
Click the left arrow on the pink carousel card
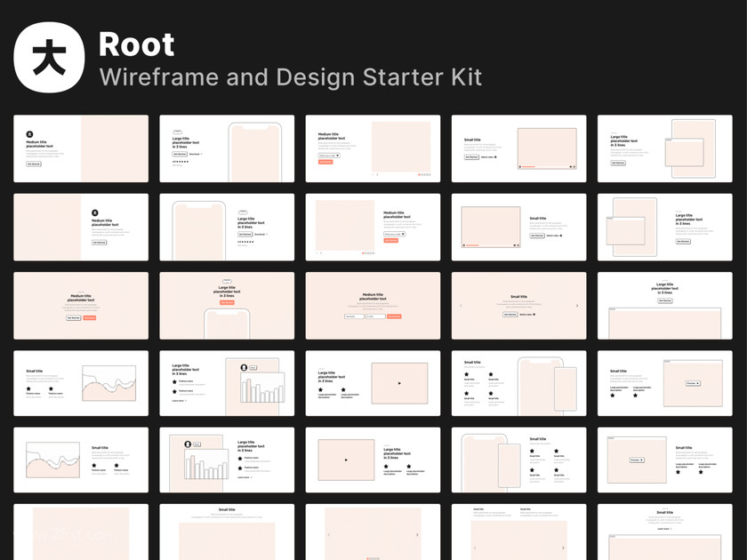click(x=461, y=306)
